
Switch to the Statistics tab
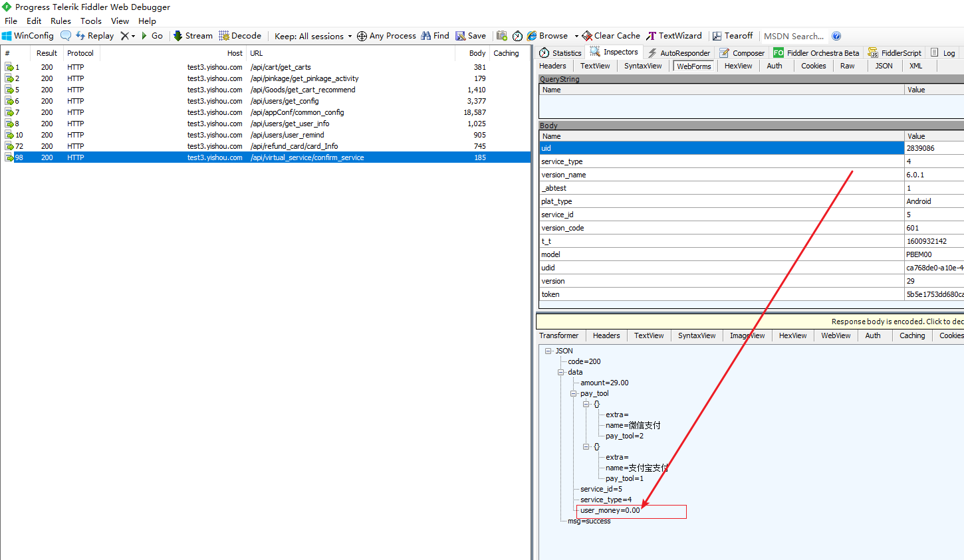click(560, 52)
